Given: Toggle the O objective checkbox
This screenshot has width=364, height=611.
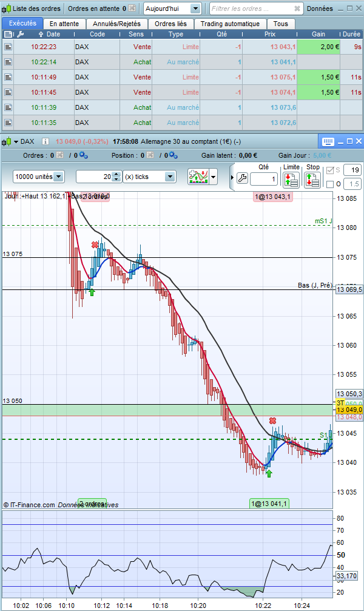Looking at the screenshot, I should (x=330, y=184).
